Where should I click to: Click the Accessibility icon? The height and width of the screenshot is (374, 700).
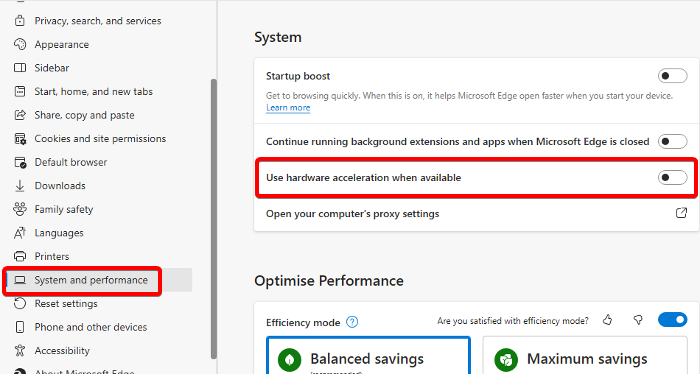(20, 351)
